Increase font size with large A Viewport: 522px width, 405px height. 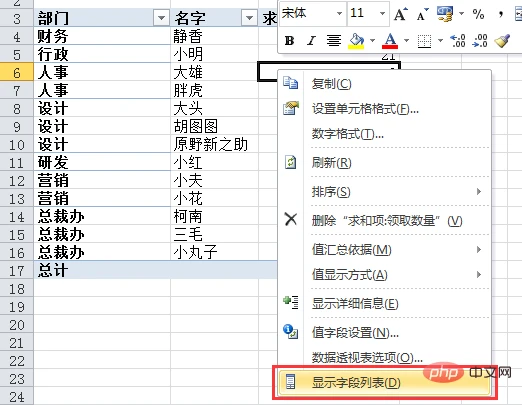pyautogui.click(x=400, y=14)
